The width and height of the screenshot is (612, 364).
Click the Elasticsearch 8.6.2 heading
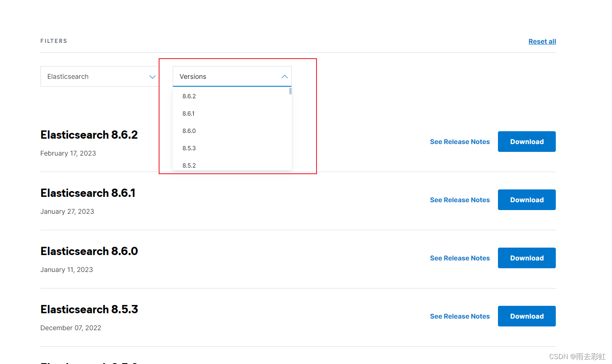[x=89, y=135]
